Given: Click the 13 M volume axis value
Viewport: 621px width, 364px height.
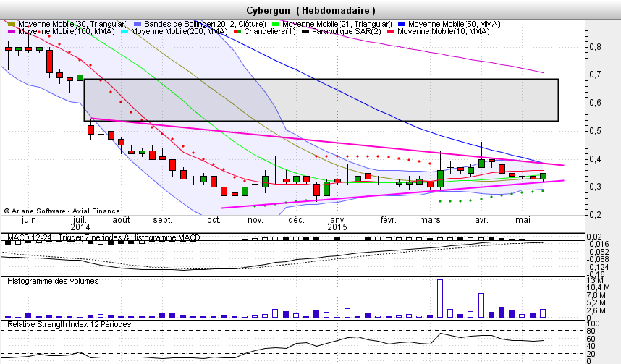Looking at the screenshot, I should click(x=595, y=281).
